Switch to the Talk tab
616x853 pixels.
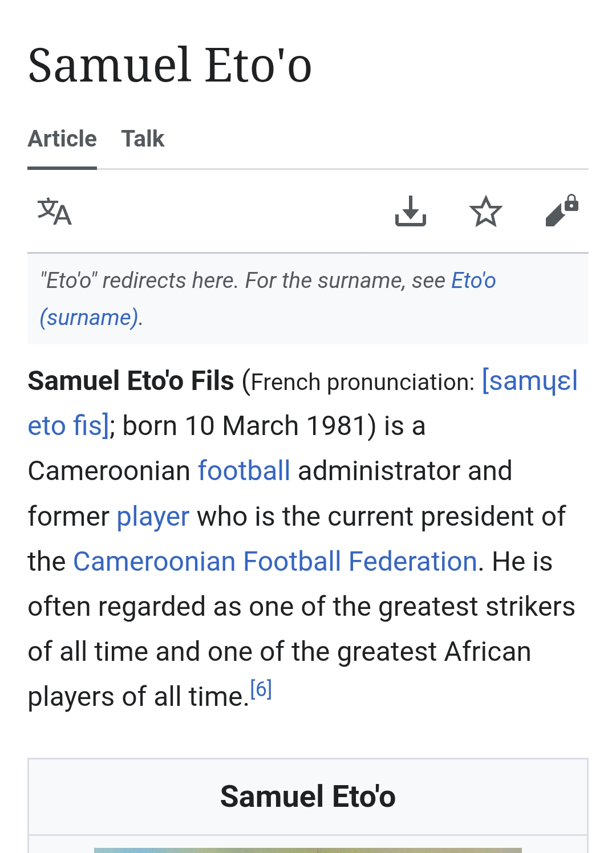[x=143, y=139]
